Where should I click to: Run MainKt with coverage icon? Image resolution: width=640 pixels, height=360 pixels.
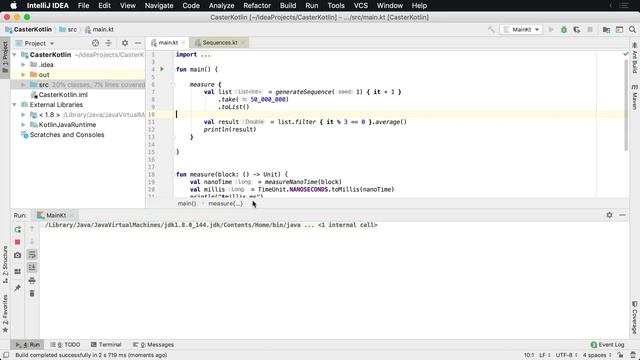tap(577, 29)
